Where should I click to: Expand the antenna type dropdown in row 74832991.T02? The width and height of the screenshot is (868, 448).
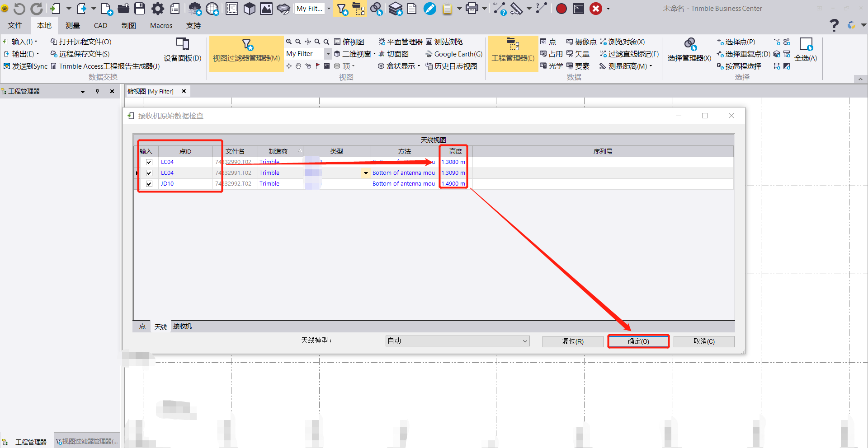click(366, 173)
